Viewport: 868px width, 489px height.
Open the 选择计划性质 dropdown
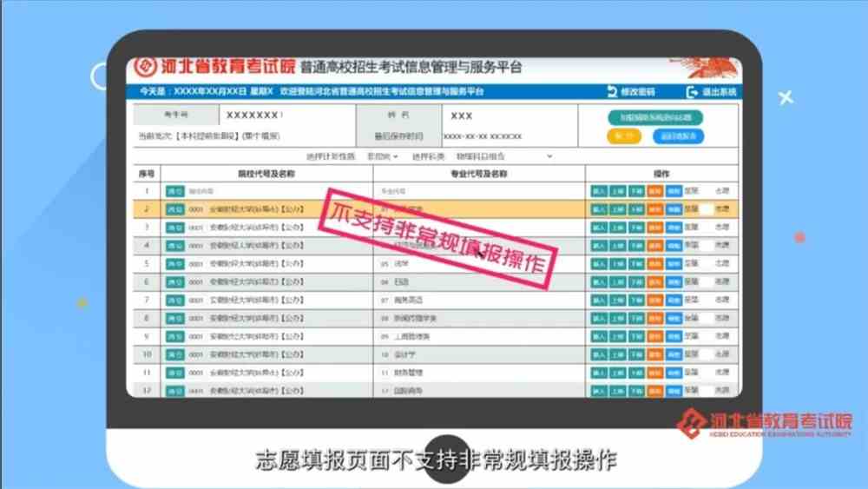pos(383,156)
